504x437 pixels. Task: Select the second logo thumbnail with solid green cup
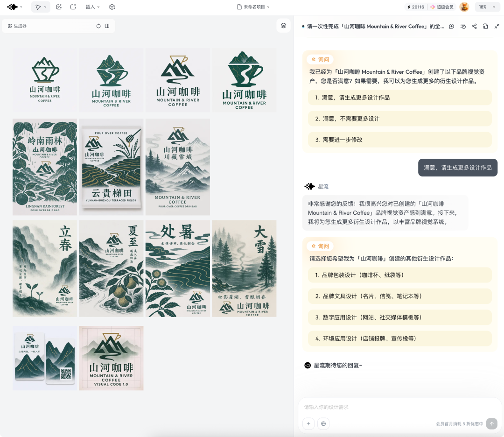coord(111,80)
